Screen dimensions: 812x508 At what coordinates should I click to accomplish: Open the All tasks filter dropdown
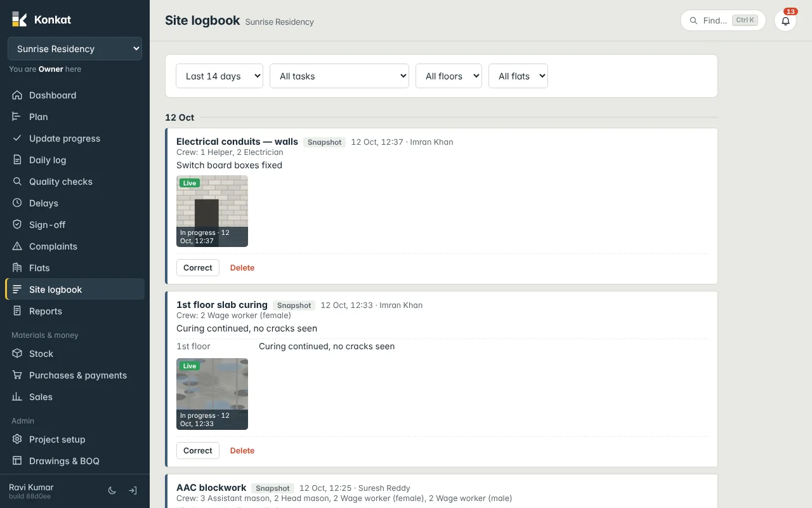339,76
